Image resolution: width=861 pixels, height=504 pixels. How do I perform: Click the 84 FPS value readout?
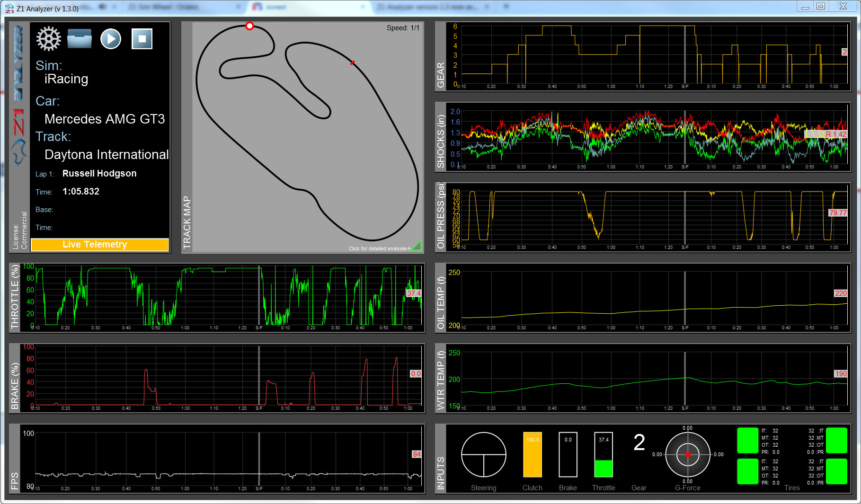(x=417, y=454)
